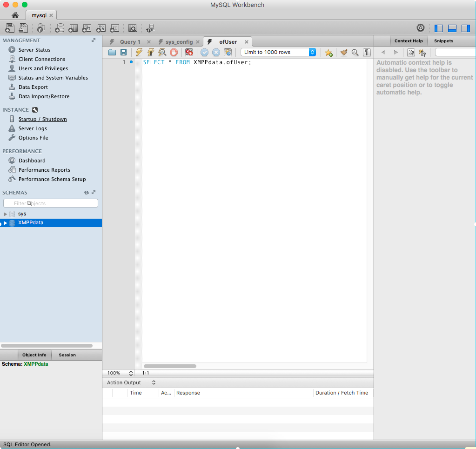Close the sys_config tab
The height and width of the screenshot is (449, 476).
pos(198,42)
